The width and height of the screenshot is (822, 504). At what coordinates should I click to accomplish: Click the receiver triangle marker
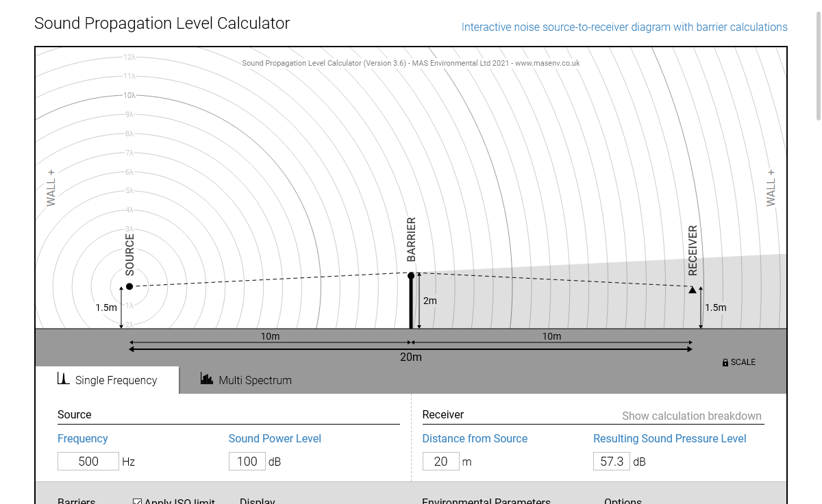(x=693, y=290)
